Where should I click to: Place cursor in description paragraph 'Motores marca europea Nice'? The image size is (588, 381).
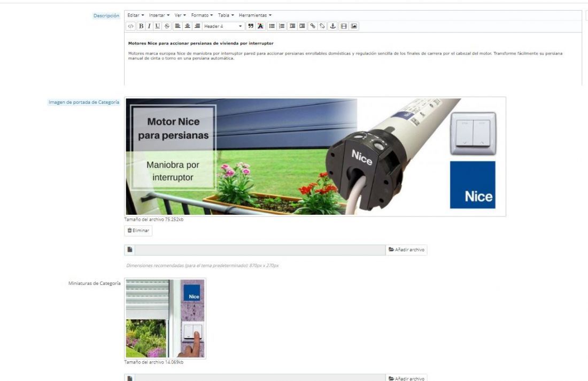345,56
